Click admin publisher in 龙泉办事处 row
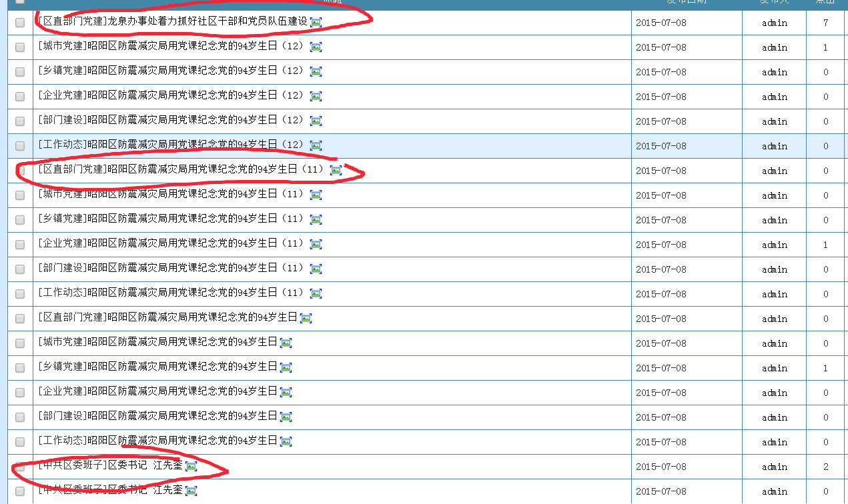848x504 pixels. (774, 23)
